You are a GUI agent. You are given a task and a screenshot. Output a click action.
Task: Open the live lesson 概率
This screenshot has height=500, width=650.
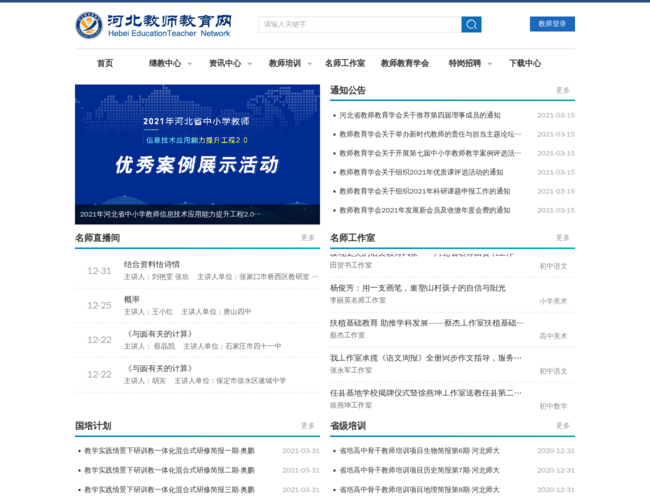132,299
